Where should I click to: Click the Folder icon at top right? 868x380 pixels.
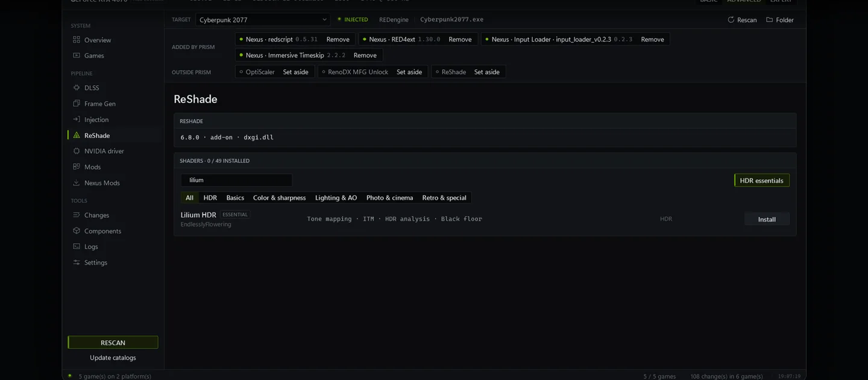tap(770, 20)
